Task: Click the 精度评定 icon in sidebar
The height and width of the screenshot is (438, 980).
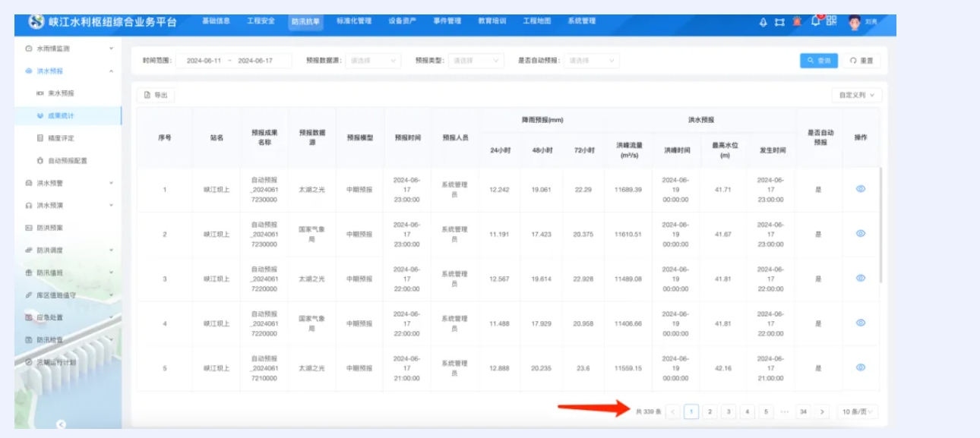Action: (40, 138)
